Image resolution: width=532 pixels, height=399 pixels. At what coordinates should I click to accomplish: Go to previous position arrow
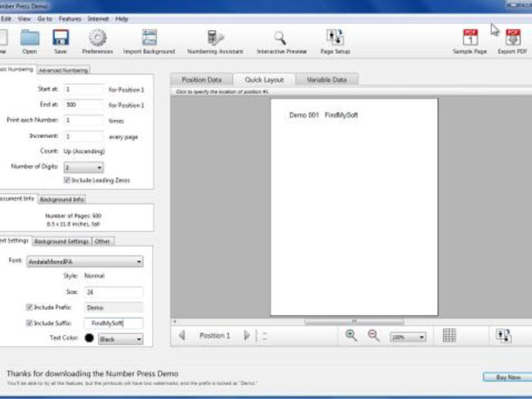tap(182, 336)
